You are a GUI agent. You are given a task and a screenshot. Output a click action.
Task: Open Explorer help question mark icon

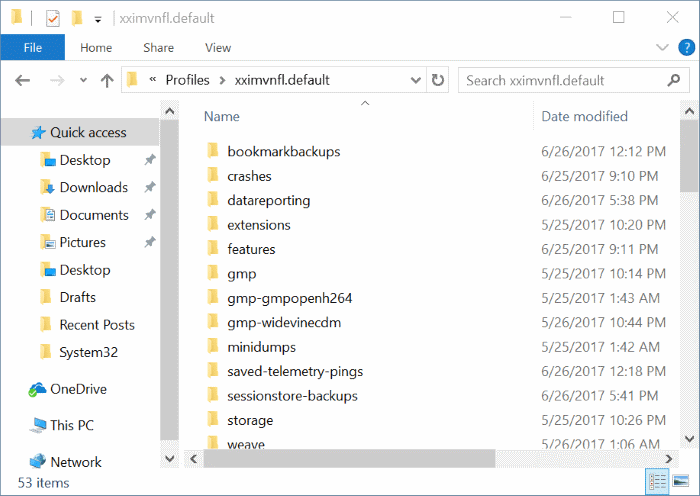(x=686, y=47)
